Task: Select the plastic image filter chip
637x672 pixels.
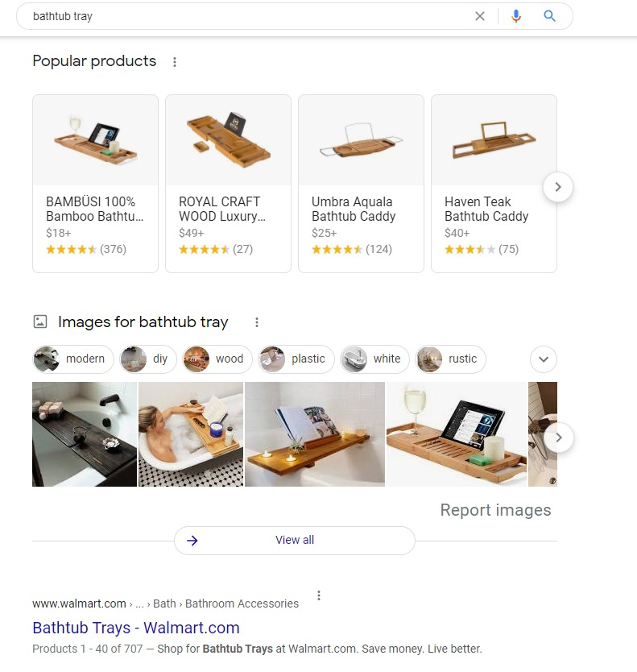Action: point(296,359)
